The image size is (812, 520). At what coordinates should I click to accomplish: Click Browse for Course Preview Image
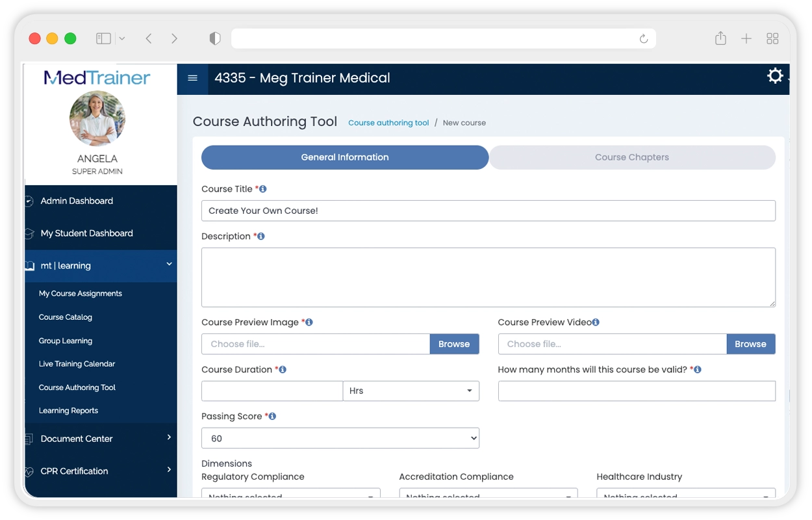[x=453, y=344]
